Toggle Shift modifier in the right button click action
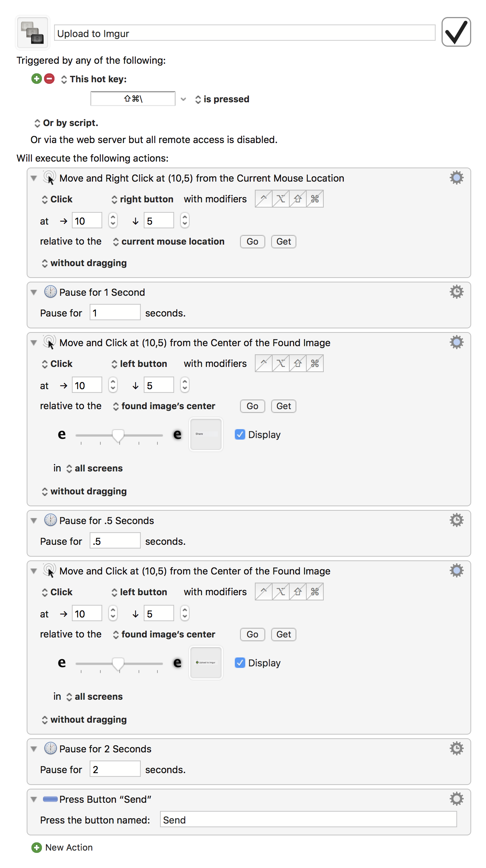 (298, 199)
